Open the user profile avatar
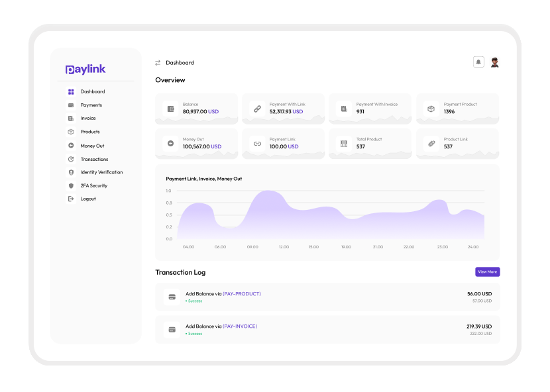This screenshot has width=550, height=392. click(494, 62)
